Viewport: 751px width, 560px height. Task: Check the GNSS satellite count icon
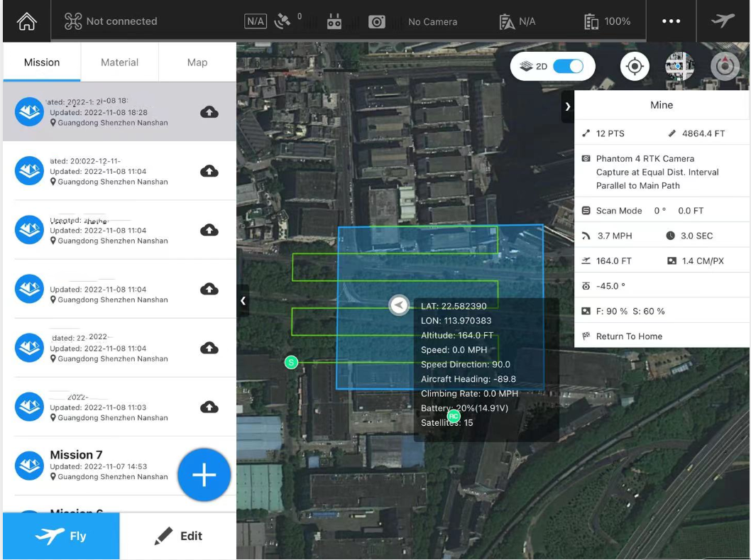281,21
